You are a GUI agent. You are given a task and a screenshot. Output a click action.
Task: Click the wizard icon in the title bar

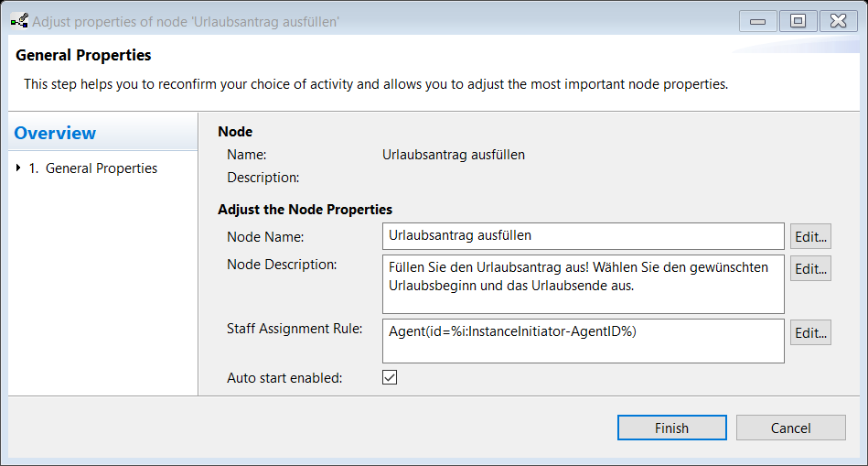pyautogui.click(x=18, y=21)
